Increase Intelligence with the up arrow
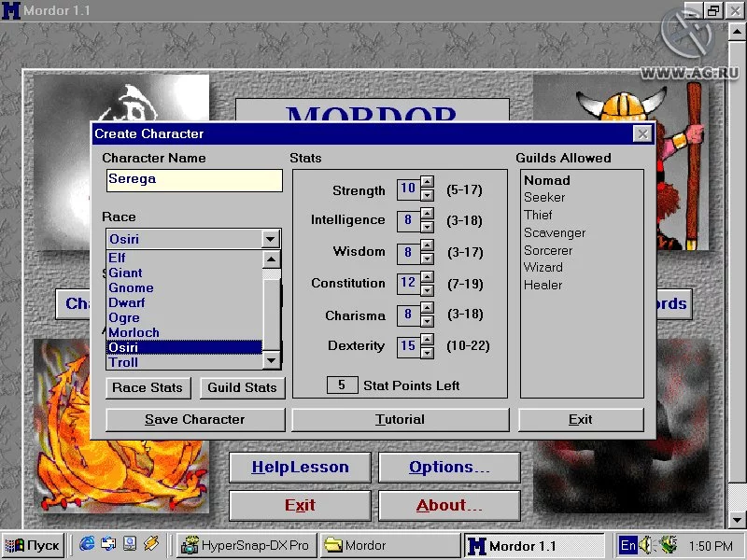The image size is (747, 560). pos(428,214)
